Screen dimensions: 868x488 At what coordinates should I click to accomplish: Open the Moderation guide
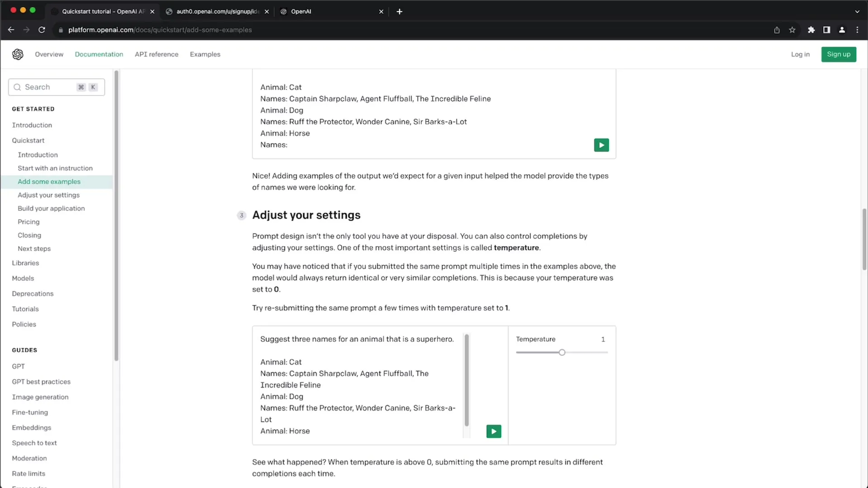[29, 459]
